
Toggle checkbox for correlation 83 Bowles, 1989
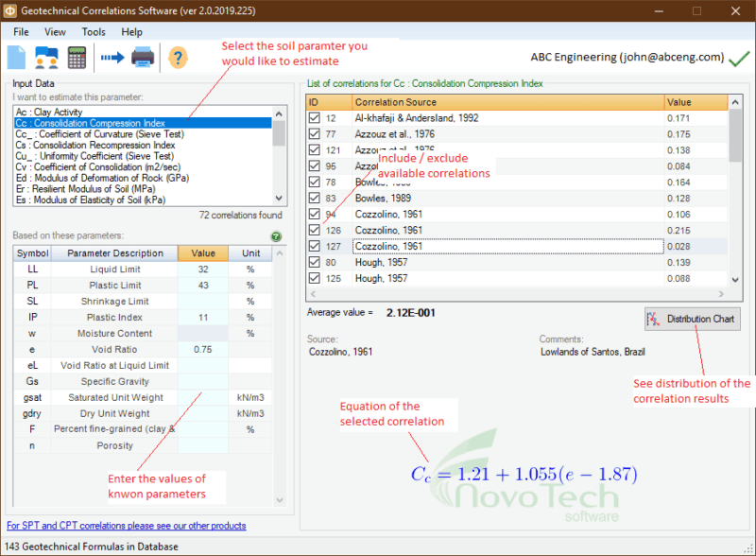tap(315, 198)
